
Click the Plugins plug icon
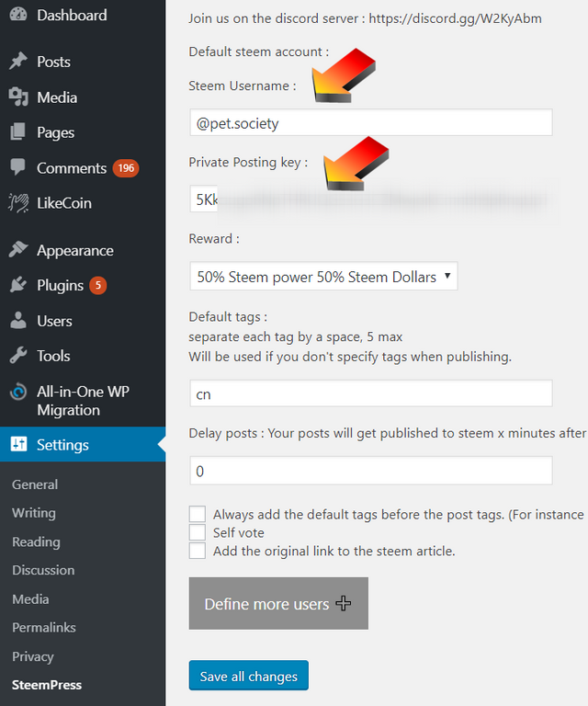18,285
